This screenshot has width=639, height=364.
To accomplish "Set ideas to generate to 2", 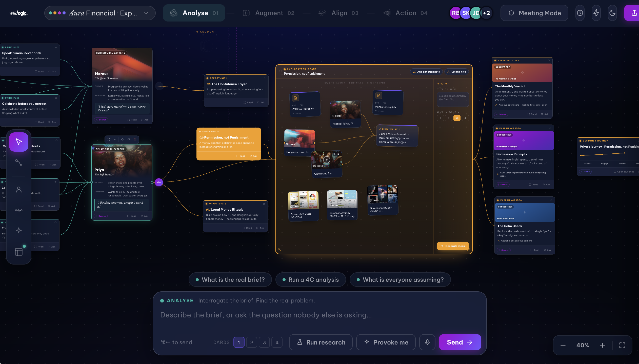I will point(449,118).
